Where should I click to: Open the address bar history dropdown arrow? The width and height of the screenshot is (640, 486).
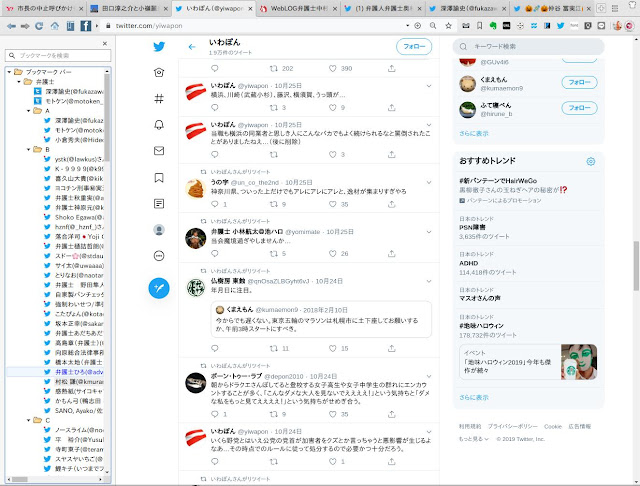[x=407, y=26]
